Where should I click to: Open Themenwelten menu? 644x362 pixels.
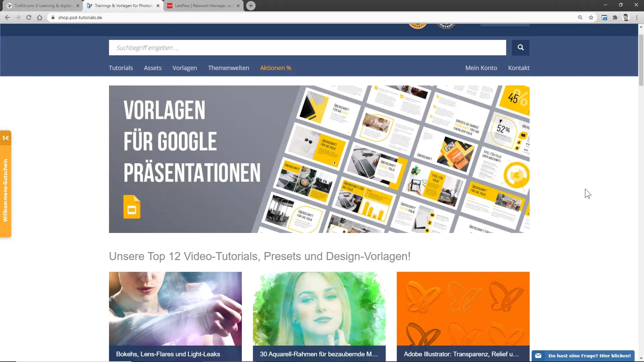[x=228, y=68]
